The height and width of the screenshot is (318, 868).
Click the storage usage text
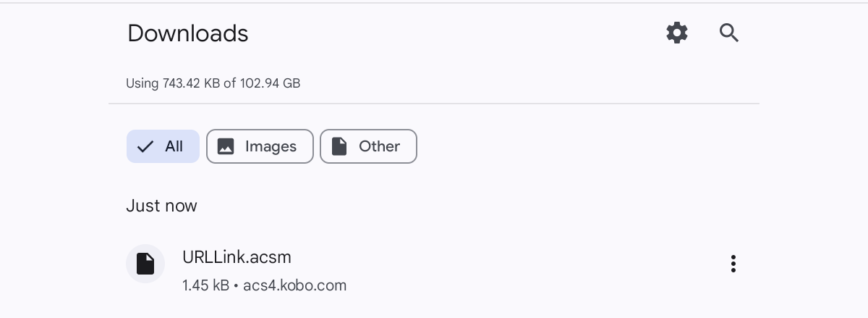tap(213, 83)
